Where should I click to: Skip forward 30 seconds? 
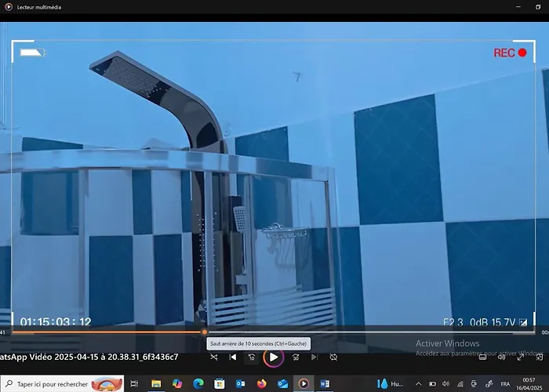point(296,357)
